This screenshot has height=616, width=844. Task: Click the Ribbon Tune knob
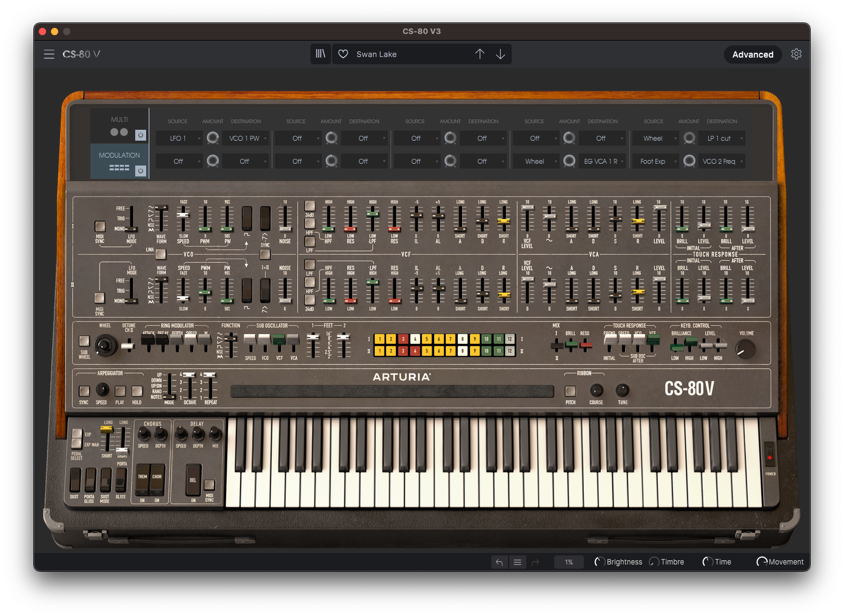pyautogui.click(x=623, y=390)
